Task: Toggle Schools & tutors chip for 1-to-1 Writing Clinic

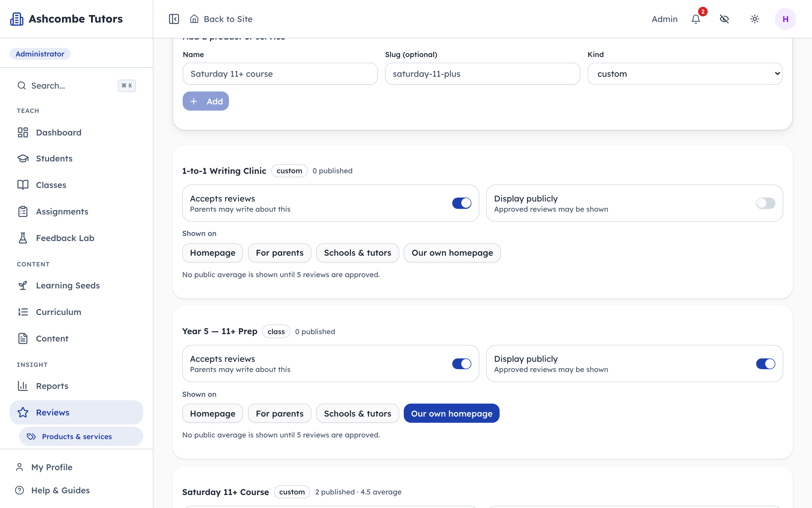Action: pos(357,253)
